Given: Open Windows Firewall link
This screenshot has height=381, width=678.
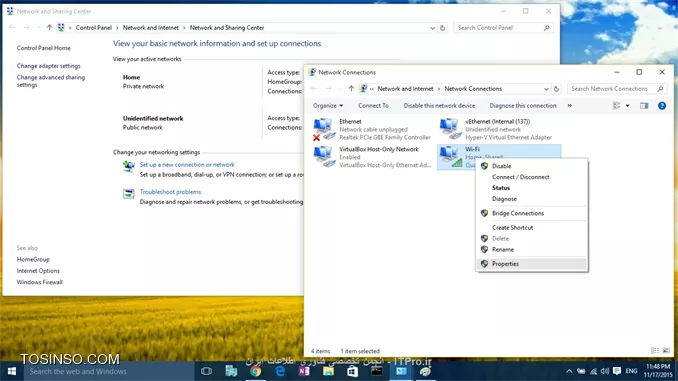Looking at the screenshot, I should [39, 282].
